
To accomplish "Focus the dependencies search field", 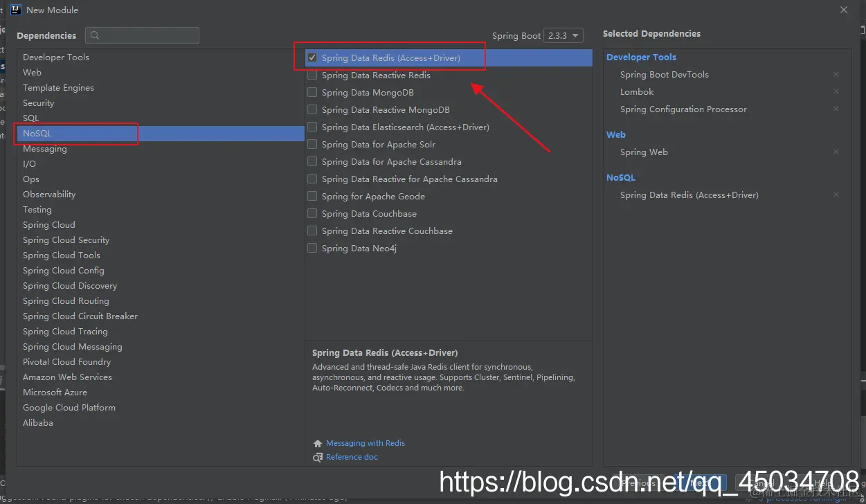I will [x=142, y=35].
